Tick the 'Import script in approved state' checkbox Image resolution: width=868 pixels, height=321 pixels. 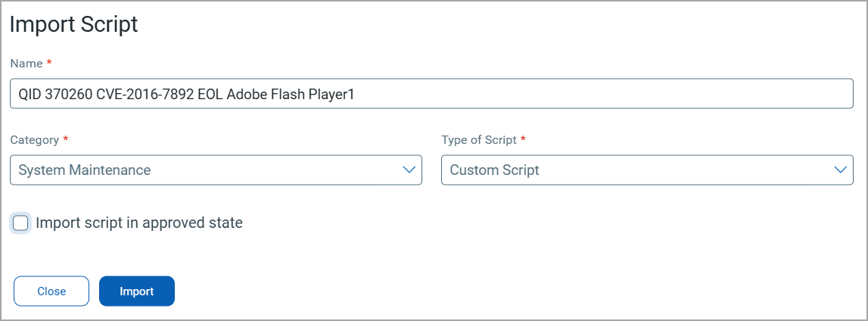(20, 223)
